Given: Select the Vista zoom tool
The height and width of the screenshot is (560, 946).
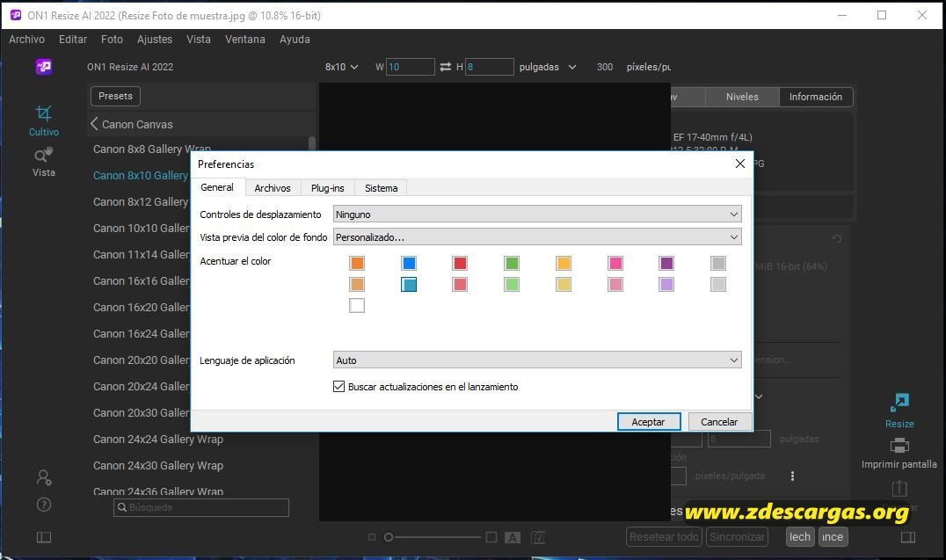Looking at the screenshot, I should coord(43,162).
